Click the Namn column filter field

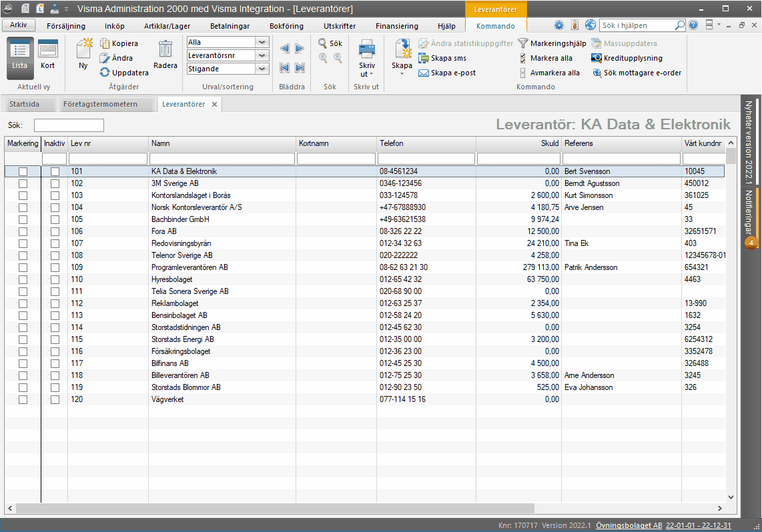[x=222, y=159]
